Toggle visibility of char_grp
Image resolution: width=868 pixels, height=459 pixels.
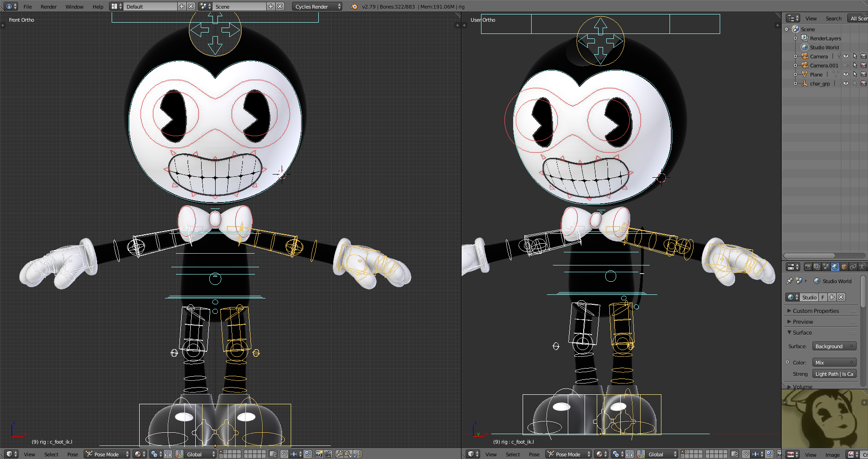(x=846, y=84)
